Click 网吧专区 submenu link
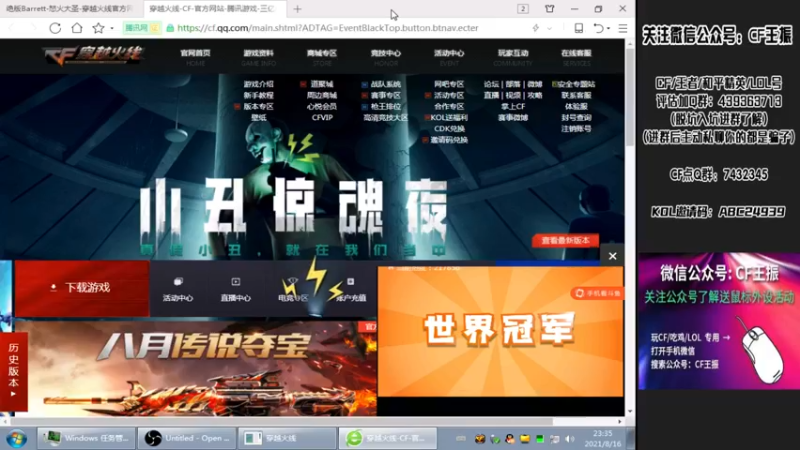Viewport: 800px width, 450px height. click(449, 84)
